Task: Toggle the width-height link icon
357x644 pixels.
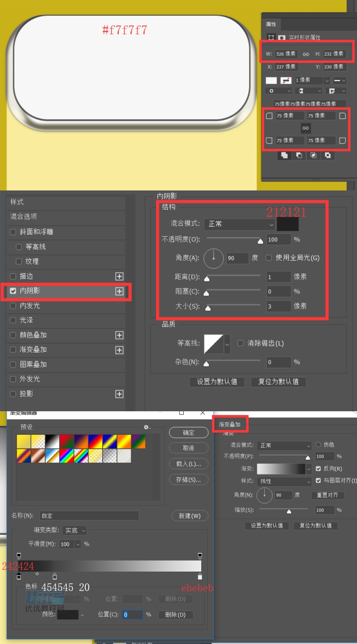Action: tap(306, 54)
